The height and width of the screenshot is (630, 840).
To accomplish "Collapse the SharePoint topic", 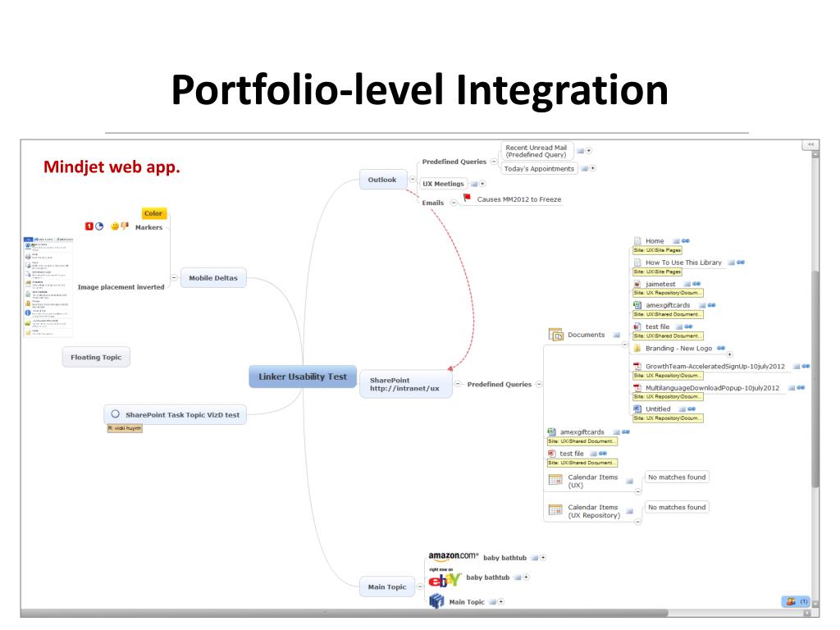I will click(458, 384).
